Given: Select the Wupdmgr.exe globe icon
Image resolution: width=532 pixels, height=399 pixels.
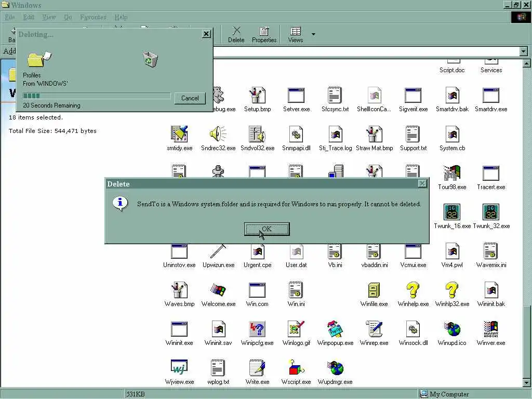Looking at the screenshot, I should [x=335, y=368].
